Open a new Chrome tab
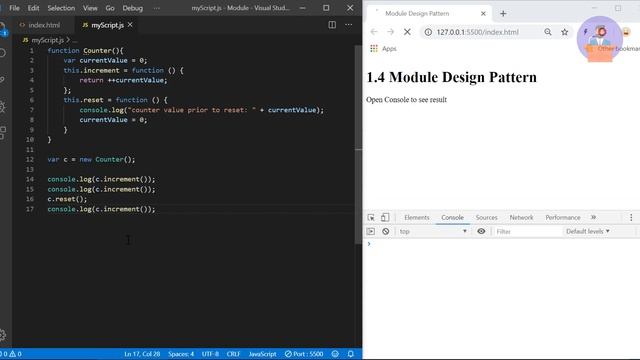 click(503, 13)
